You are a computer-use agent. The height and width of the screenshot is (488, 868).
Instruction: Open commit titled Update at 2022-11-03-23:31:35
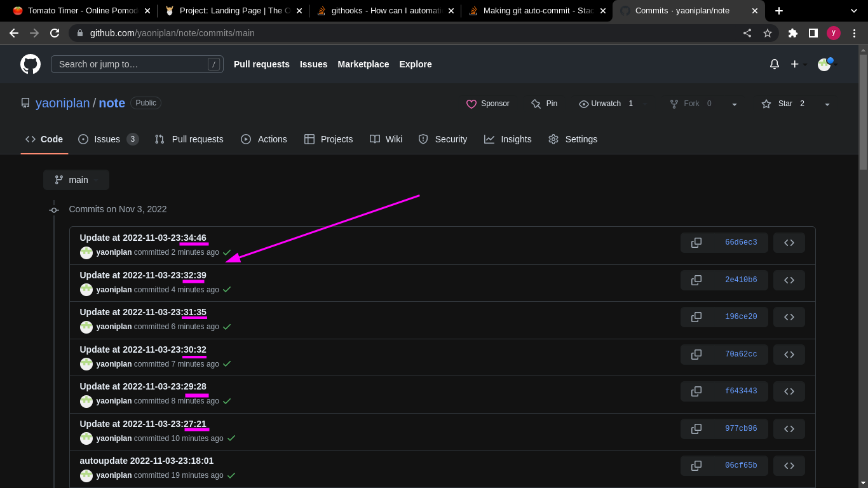(x=143, y=312)
